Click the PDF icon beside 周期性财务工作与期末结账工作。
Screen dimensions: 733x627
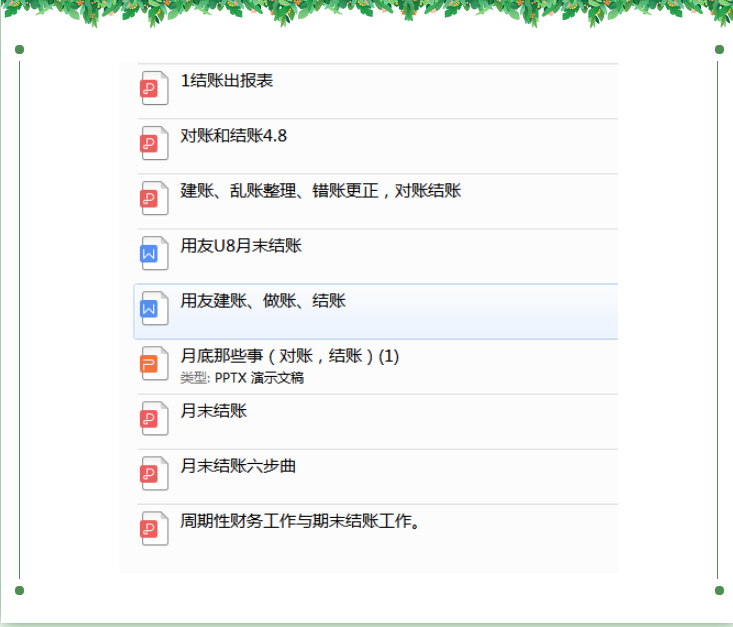tap(154, 528)
